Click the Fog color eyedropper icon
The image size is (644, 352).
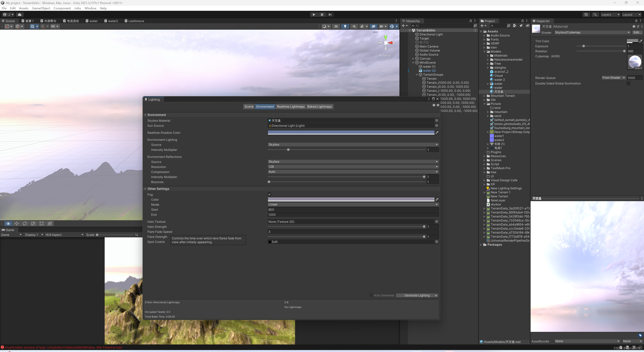(x=437, y=199)
